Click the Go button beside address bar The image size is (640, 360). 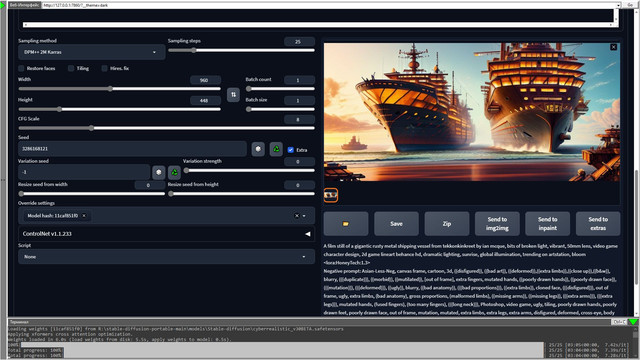tap(630, 5)
